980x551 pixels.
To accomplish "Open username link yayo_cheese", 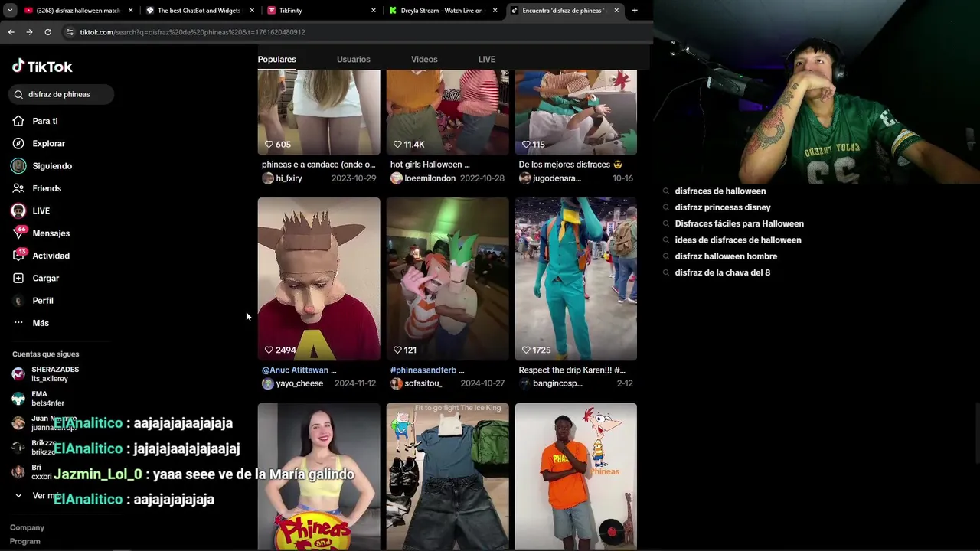I will pos(299,383).
